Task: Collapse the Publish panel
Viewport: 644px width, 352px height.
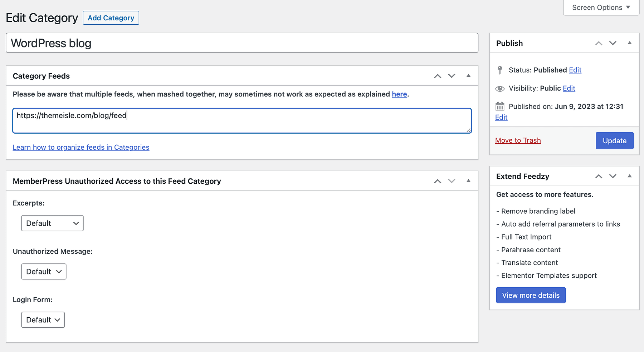Action: [x=629, y=43]
